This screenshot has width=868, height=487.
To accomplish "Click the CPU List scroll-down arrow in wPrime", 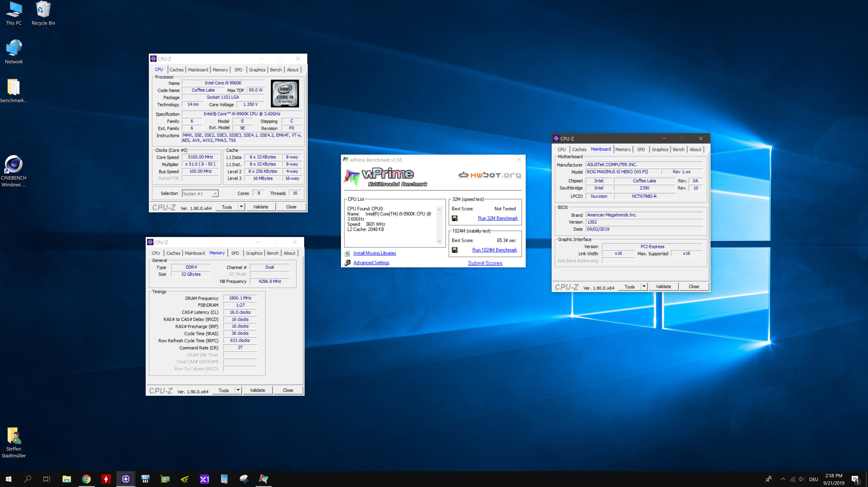I will coord(439,241).
